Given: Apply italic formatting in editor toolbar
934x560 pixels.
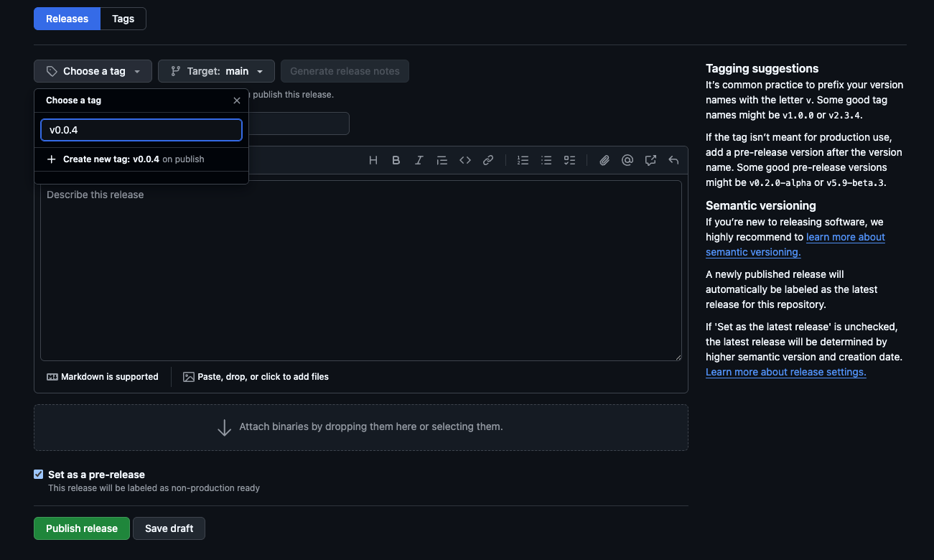Looking at the screenshot, I should [419, 160].
